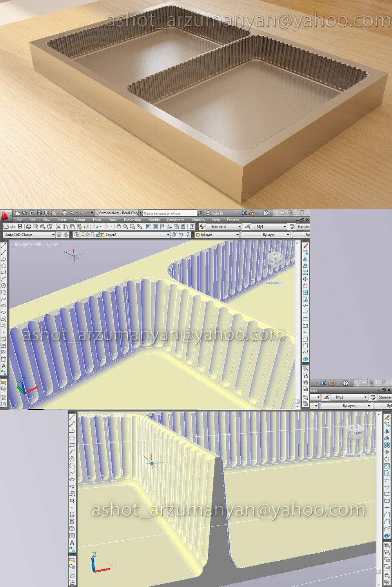392x587 pixels.
Task: Click the vertical scrollbar up arrow in Bambo.dwg viewport
Action: 297,243
